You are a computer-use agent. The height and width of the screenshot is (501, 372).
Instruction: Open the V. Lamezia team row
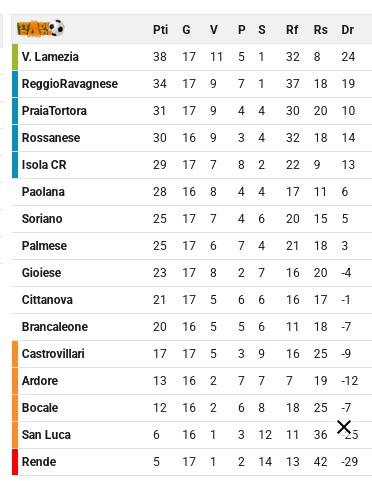click(192, 57)
